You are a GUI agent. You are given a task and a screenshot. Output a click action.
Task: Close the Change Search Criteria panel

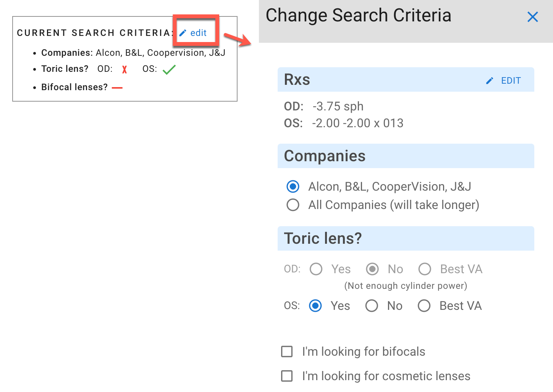tap(532, 17)
